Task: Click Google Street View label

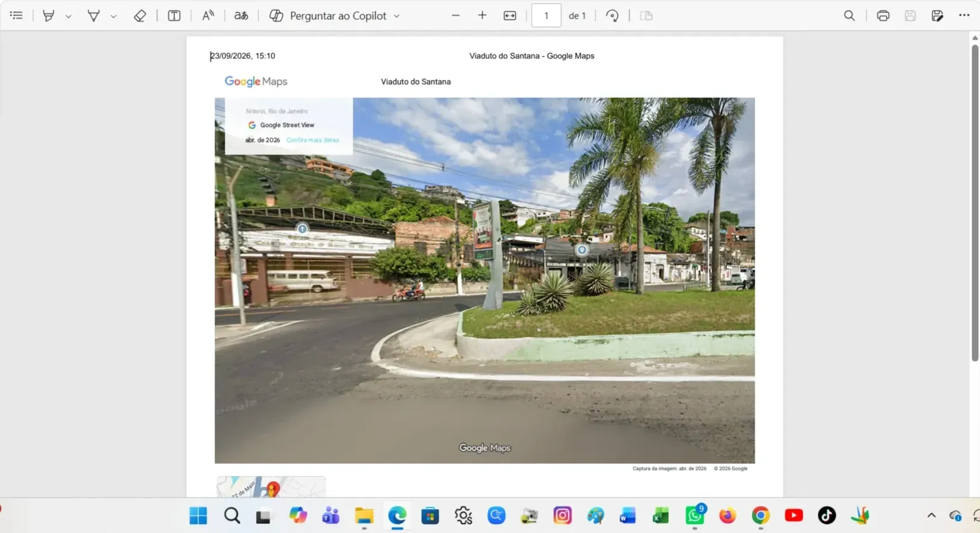Action: [287, 125]
